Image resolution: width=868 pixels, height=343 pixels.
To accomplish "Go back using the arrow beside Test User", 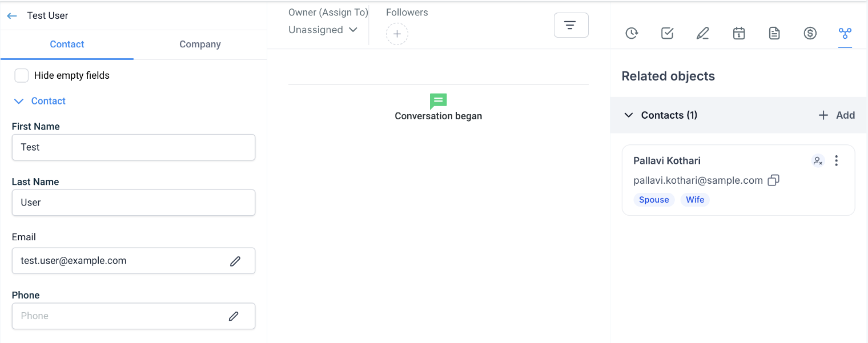I will [x=12, y=16].
